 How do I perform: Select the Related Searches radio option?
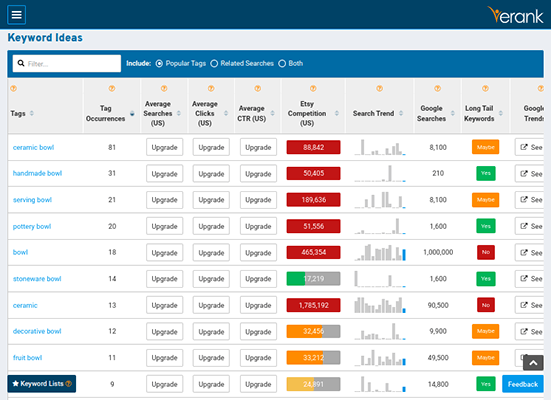(x=214, y=64)
